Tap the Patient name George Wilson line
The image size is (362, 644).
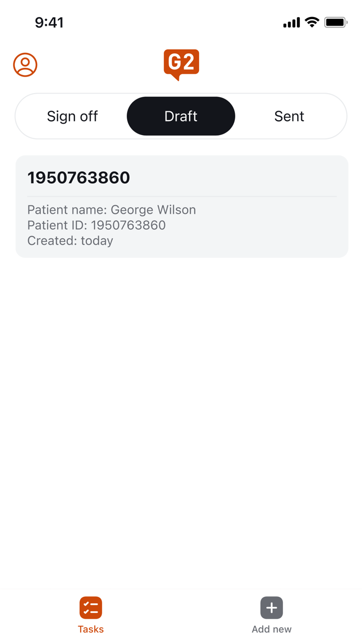point(112,210)
